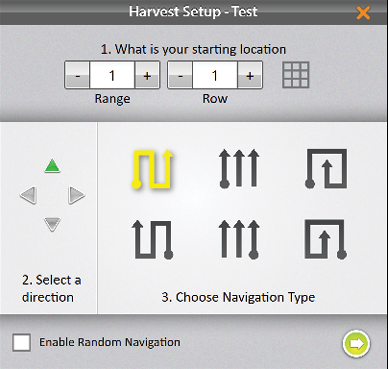The height and width of the screenshot is (369, 388).
Task: Decrease the Range value with minus
Action: [x=77, y=75]
